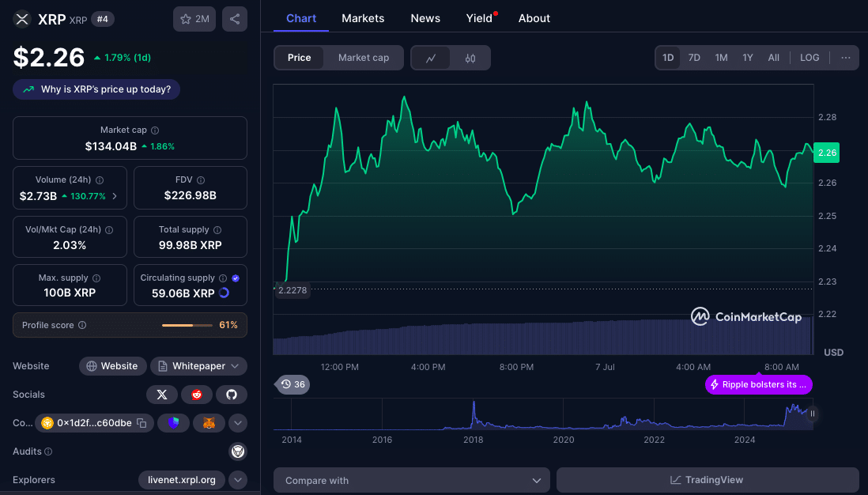This screenshot has height=495, width=868.
Task: Click the MetaMask fox icon
Action: click(209, 423)
